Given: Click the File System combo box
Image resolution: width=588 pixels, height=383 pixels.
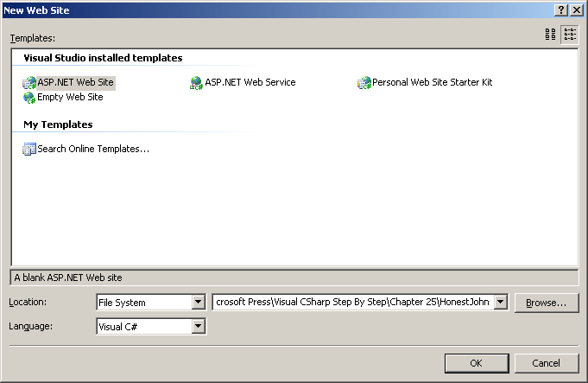Looking at the screenshot, I should pos(151,302).
